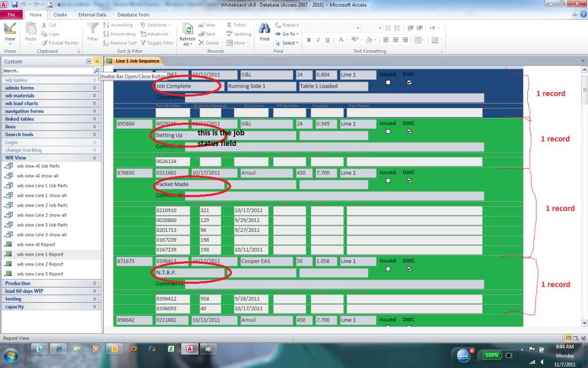
Task: Open the View mode button
Action: [x=10, y=33]
